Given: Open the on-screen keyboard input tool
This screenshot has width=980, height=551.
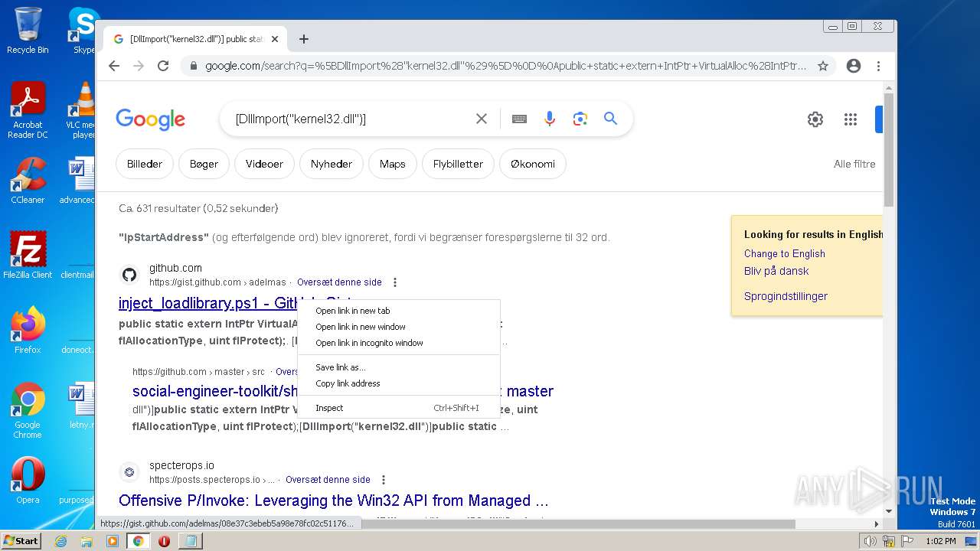Looking at the screenshot, I should point(519,119).
